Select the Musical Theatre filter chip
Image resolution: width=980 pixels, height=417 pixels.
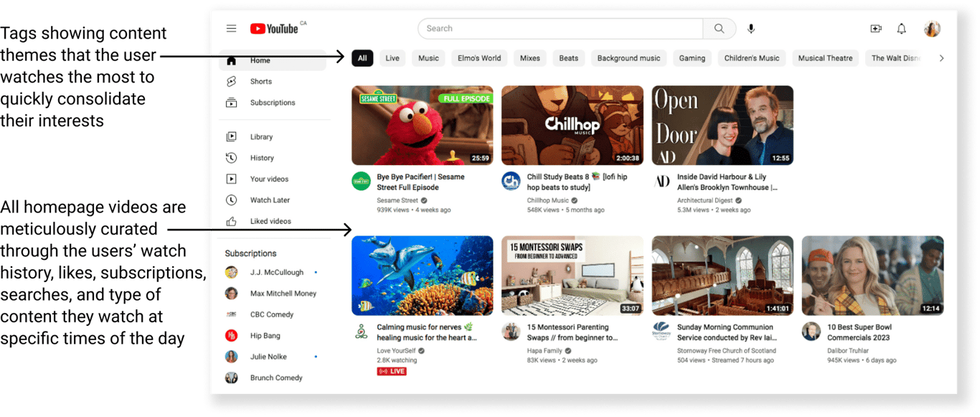(825, 58)
